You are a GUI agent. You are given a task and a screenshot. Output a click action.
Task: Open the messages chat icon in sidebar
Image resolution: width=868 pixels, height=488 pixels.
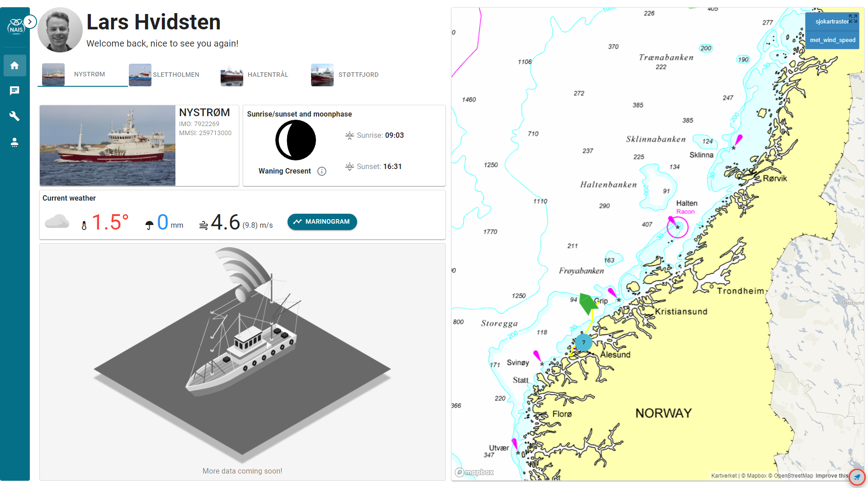pyautogui.click(x=14, y=91)
